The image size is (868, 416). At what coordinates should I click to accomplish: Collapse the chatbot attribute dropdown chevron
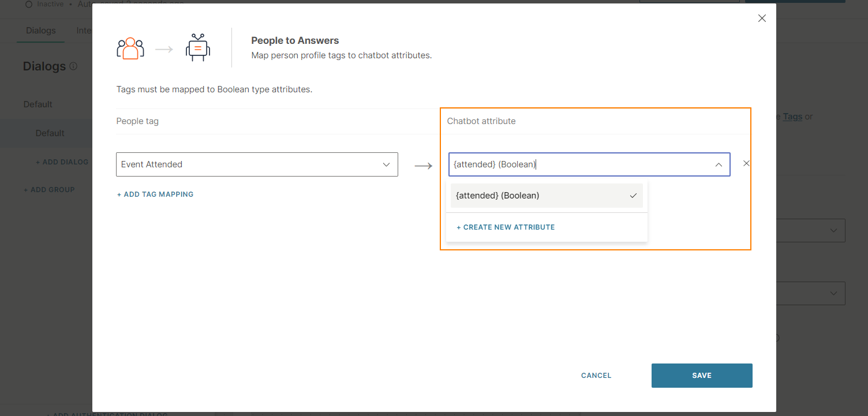[719, 164]
